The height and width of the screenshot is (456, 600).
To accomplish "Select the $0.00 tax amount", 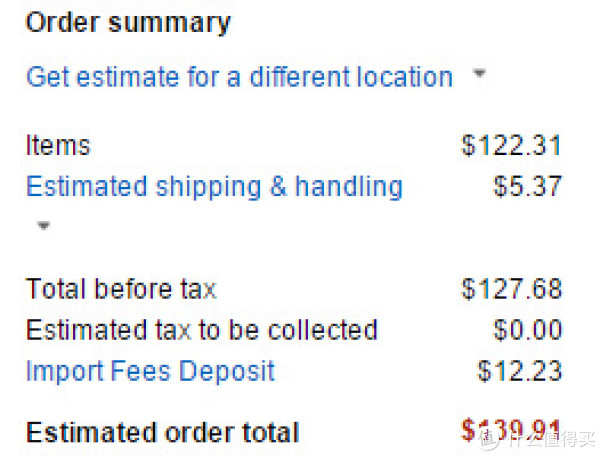I will click(527, 330).
